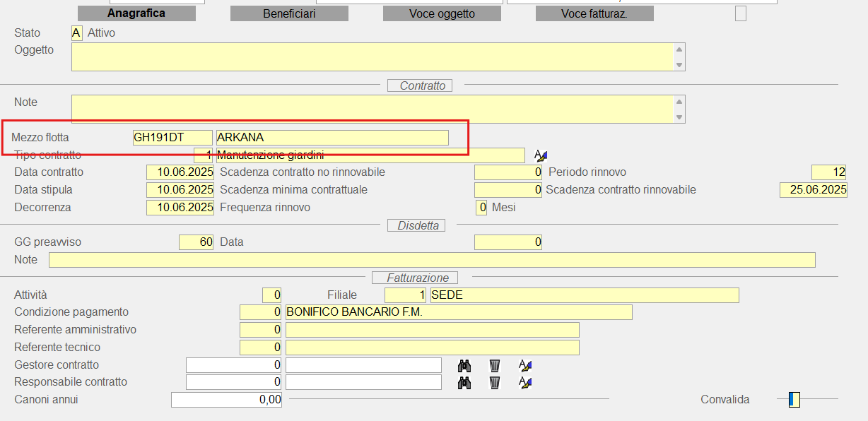Click edit icon beside Manutenzione giardini field
Viewport: 868px width, 421px height.
tap(541, 155)
